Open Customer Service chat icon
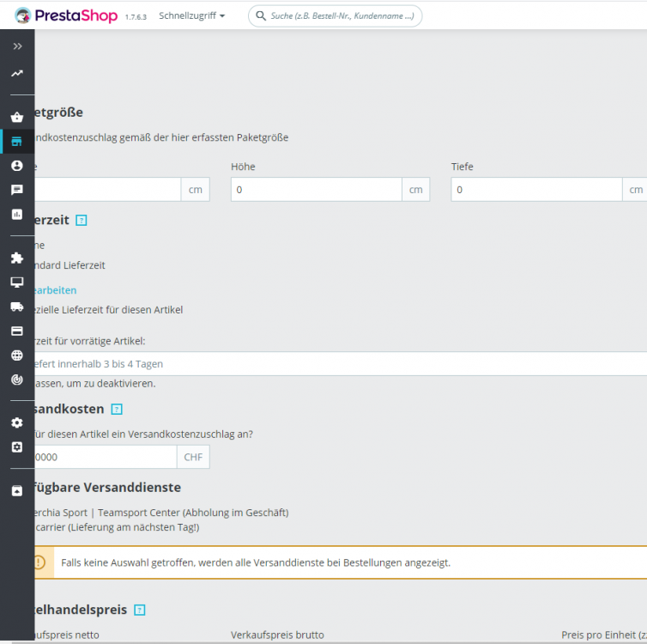 click(17, 190)
